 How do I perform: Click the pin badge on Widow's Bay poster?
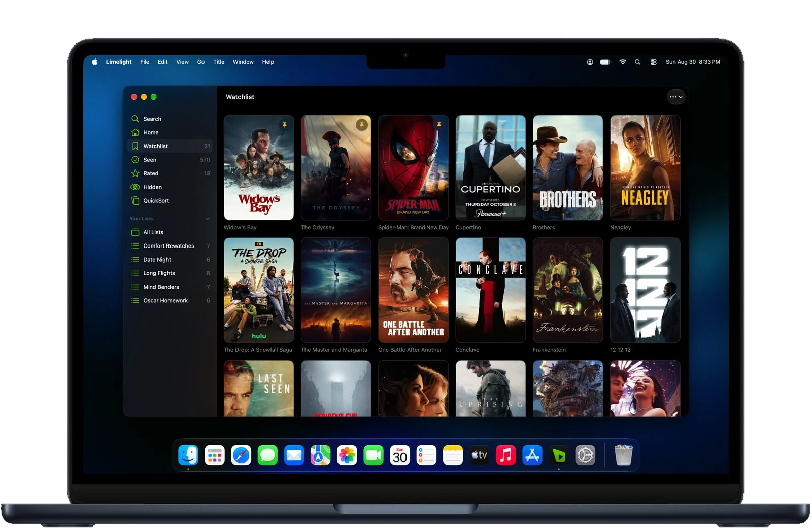pyautogui.click(x=285, y=124)
